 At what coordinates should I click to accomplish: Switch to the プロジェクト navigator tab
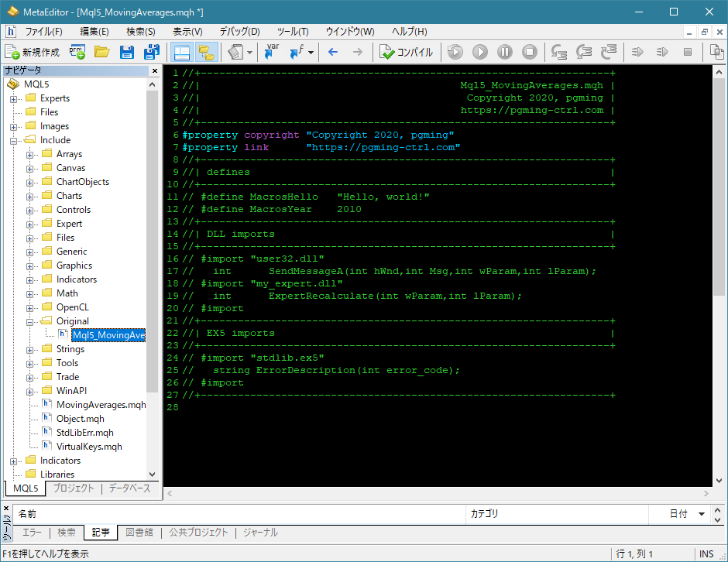pyautogui.click(x=74, y=488)
